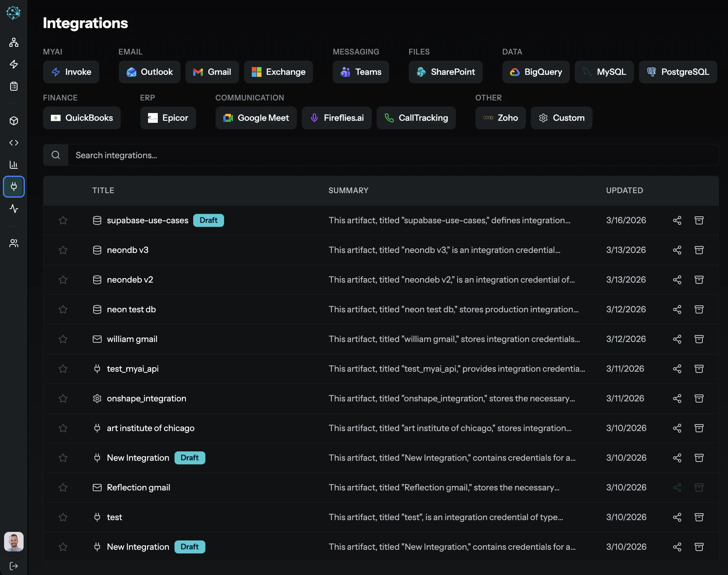Connect the Teams messaging integration
Image resolution: width=728 pixels, height=575 pixels.
(361, 72)
